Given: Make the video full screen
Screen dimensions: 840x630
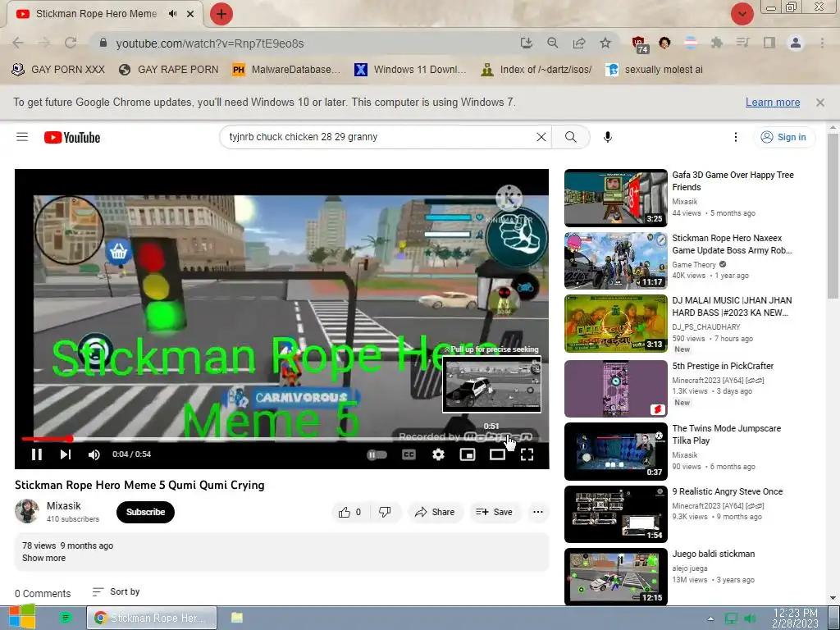Looking at the screenshot, I should (527, 454).
